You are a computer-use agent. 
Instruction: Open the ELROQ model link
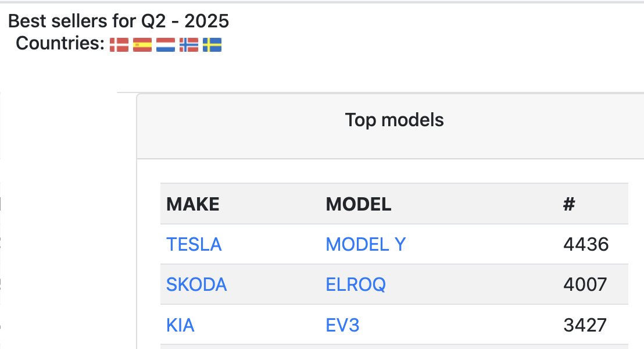[x=356, y=284]
